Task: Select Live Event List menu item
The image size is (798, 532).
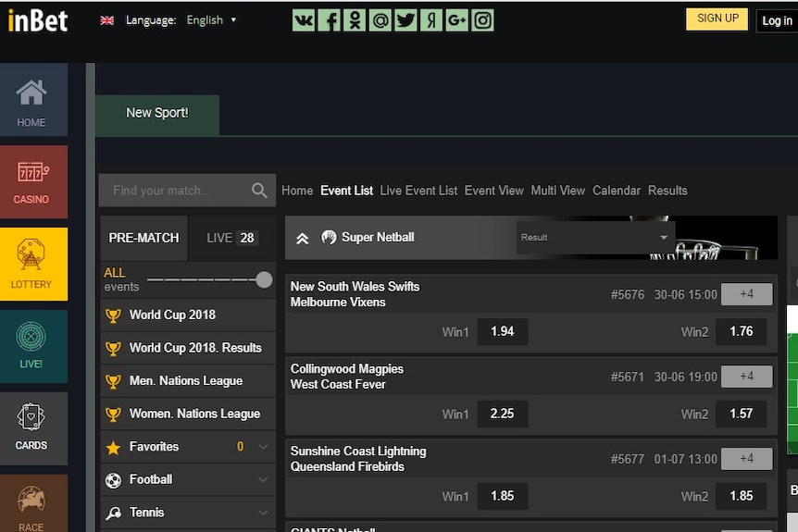Action: tap(418, 191)
